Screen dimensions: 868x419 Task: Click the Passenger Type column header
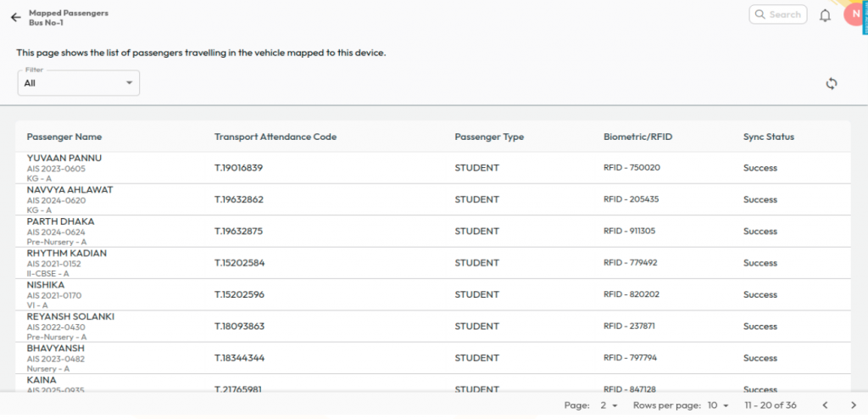pos(489,137)
